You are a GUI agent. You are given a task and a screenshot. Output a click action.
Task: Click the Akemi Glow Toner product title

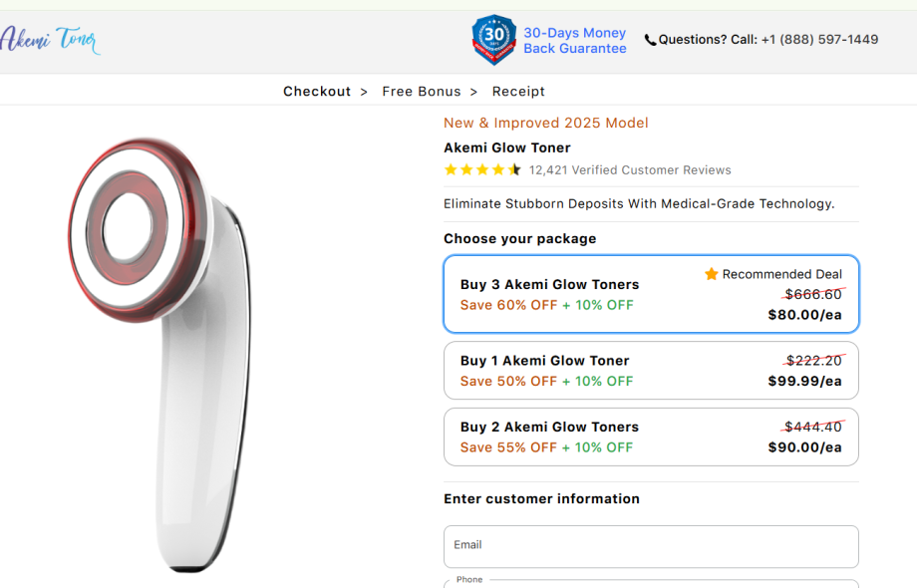(x=507, y=147)
